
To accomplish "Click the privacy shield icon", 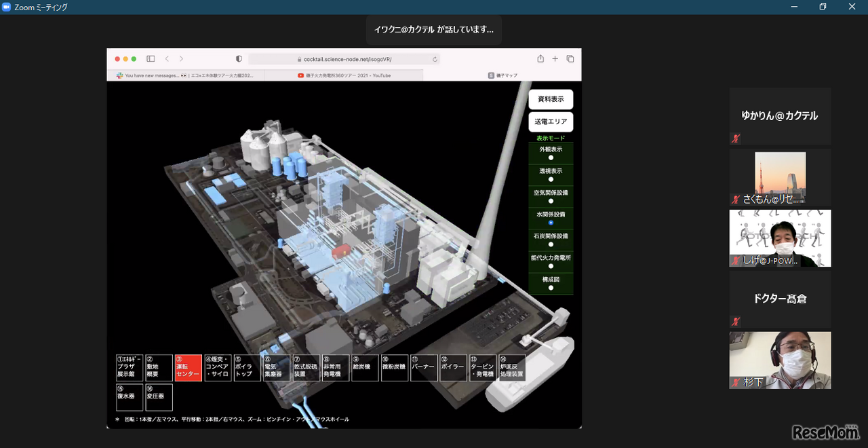I will tap(239, 59).
